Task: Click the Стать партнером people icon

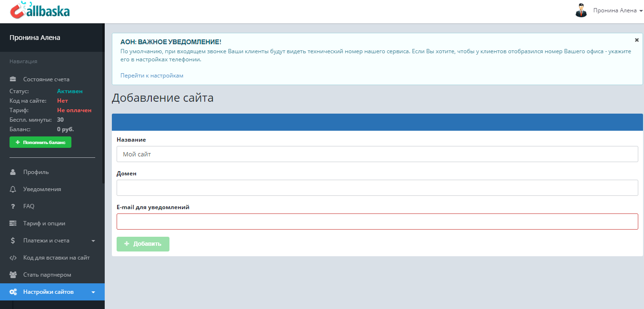Action: (13, 275)
